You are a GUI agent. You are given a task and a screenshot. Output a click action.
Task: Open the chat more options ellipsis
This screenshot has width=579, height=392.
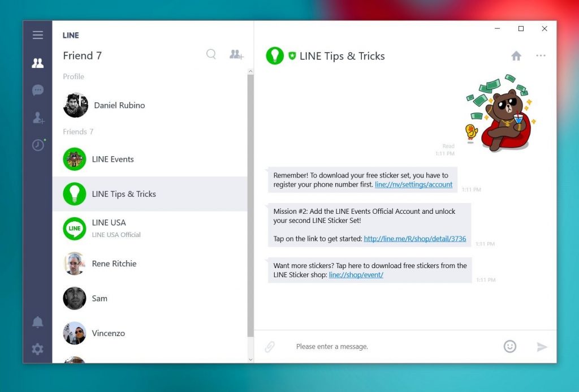pos(541,56)
